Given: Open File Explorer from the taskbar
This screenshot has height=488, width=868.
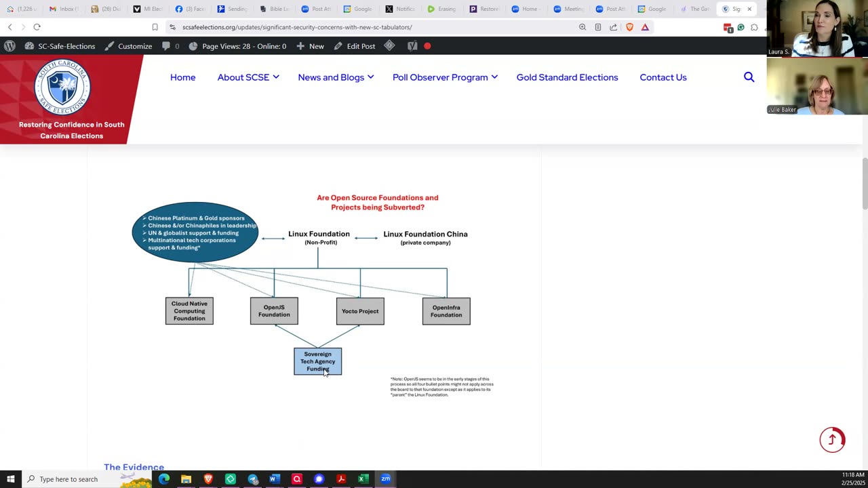Looking at the screenshot, I should tap(186, 479).
